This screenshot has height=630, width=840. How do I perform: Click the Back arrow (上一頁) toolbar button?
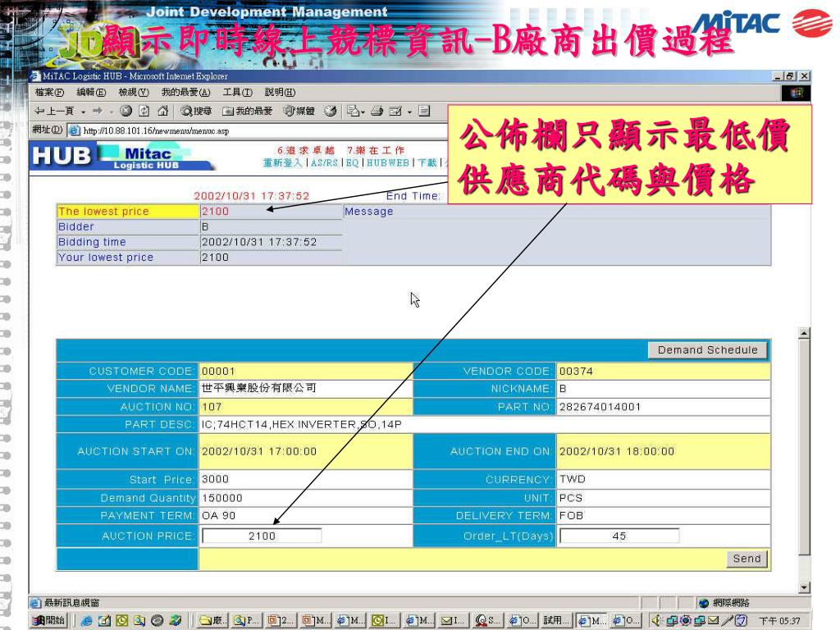pos(54,111)
